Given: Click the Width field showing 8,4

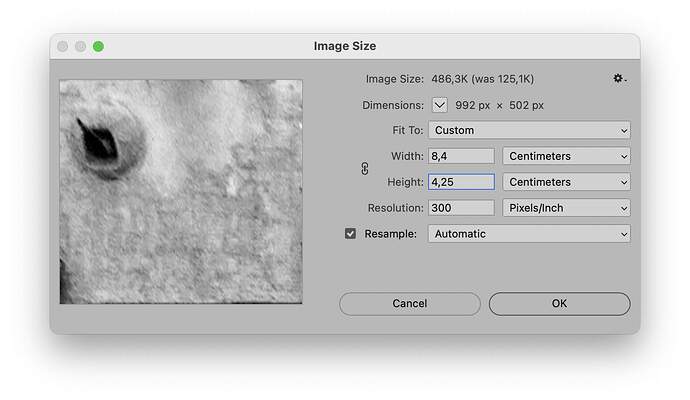Looking at the screenshot, I should pyautogui.click(x=461, y=156).
